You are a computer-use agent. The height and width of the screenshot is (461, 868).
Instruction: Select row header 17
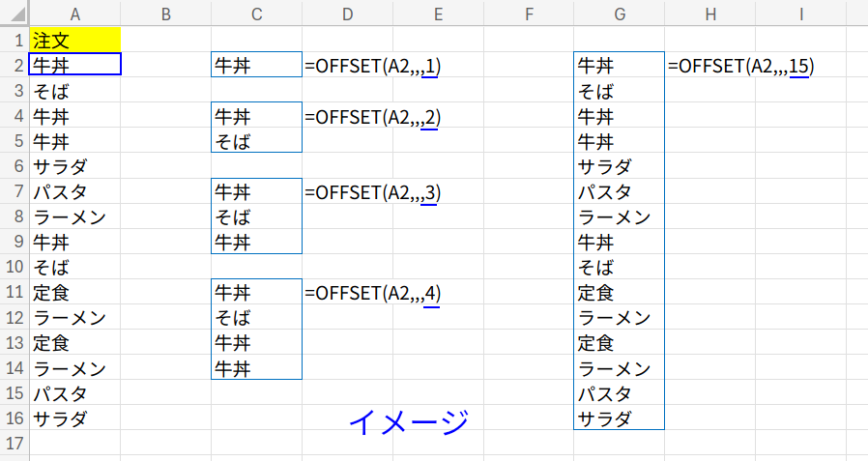pyautogui.click(x=14, y=443)
